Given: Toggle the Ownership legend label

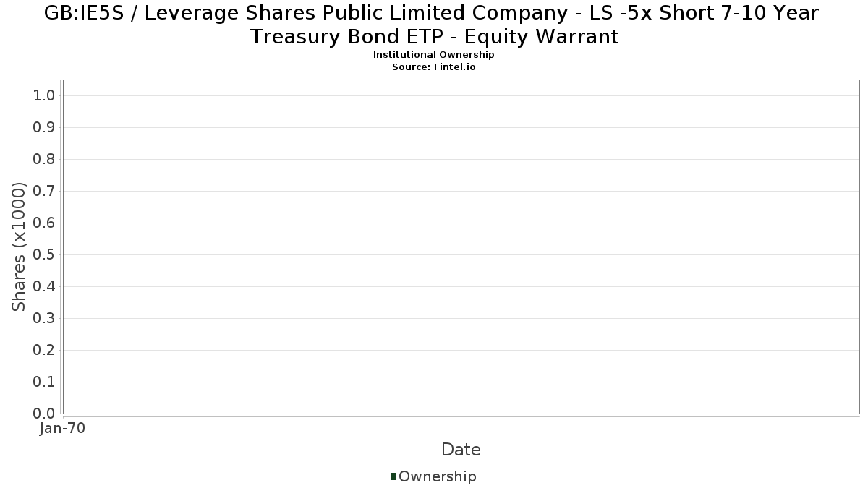Looking at the screenshot, I should (x=437, y=476).
